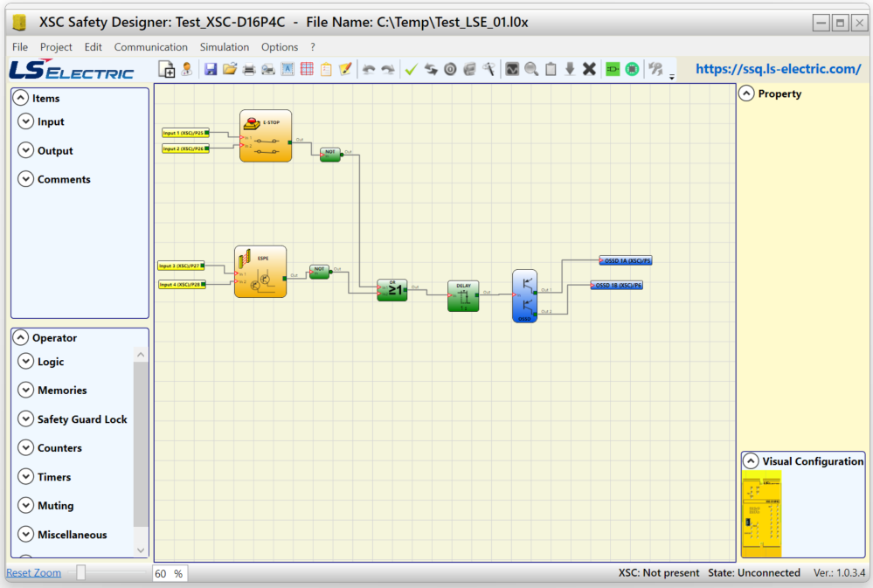Open the waveform monitor icon
Viewport: 873px width, 588px height.
512,69
